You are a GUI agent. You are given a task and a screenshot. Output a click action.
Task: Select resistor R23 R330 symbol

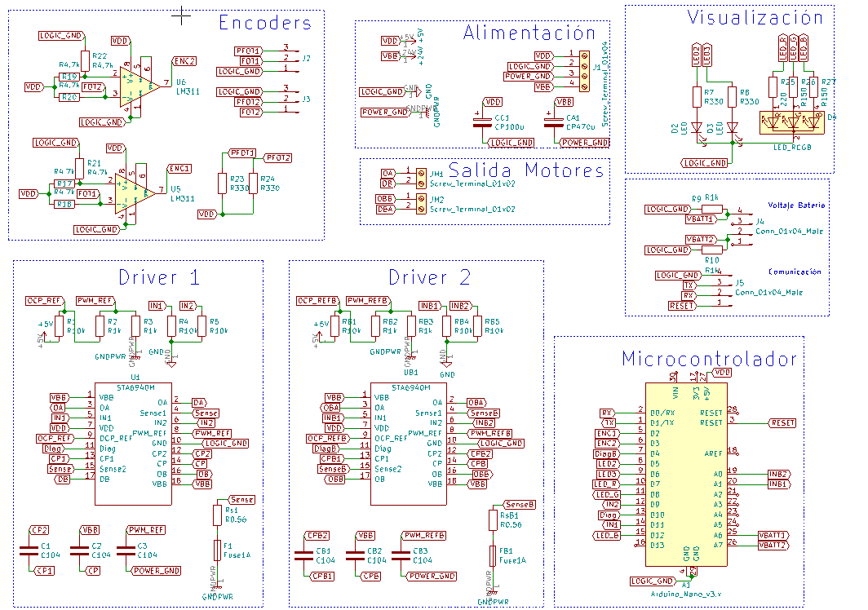222,183
